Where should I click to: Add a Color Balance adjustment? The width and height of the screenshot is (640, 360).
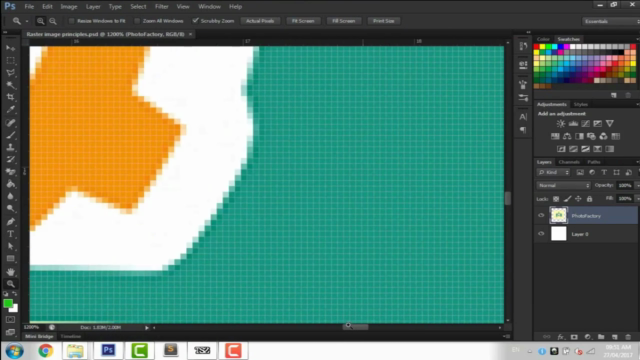tap(567, 136)
